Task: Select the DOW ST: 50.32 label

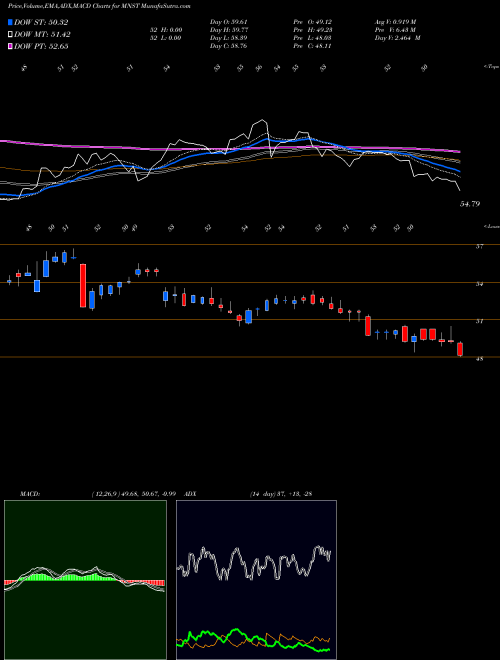Action: tap(41, 23)
